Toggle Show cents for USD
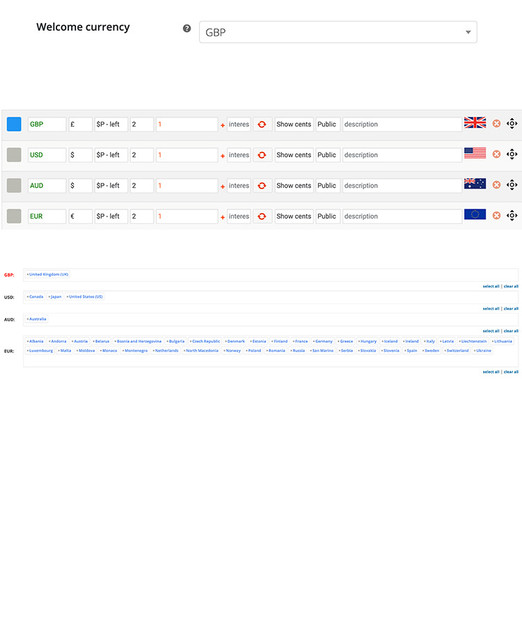522x640 pixels. 294,155
